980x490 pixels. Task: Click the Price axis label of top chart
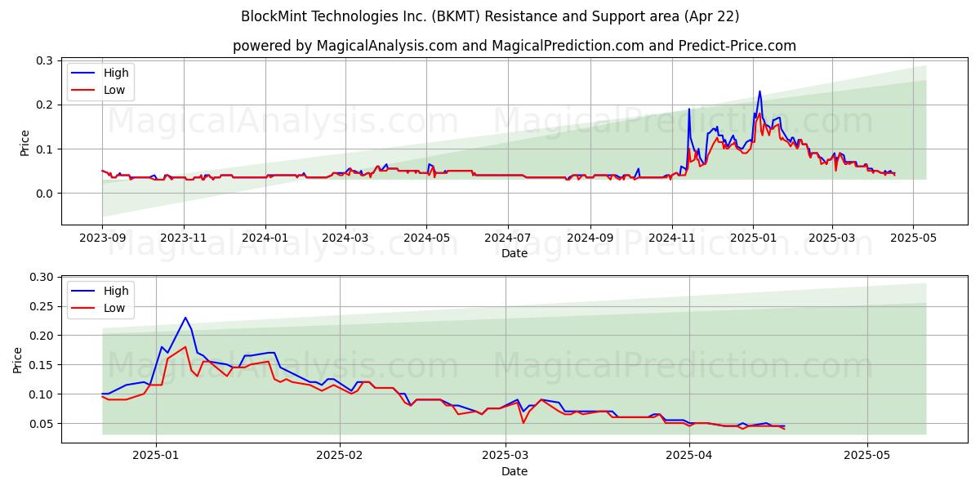[24, 142]
